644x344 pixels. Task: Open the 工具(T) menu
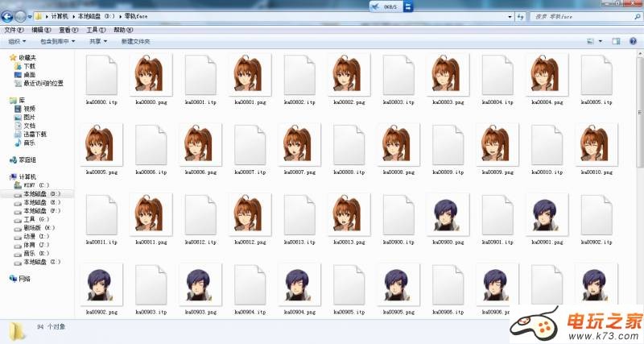tap(97, 30)
